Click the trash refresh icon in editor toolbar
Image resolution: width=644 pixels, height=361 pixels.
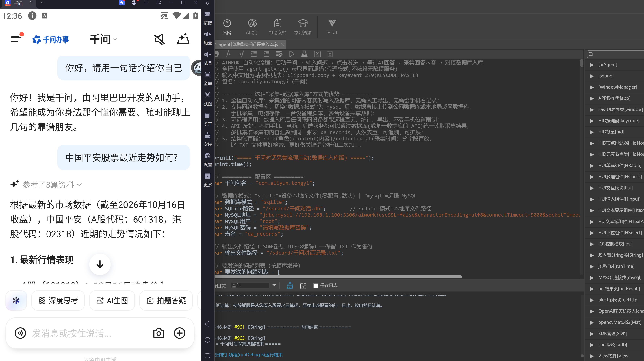[x=330, y=54]
